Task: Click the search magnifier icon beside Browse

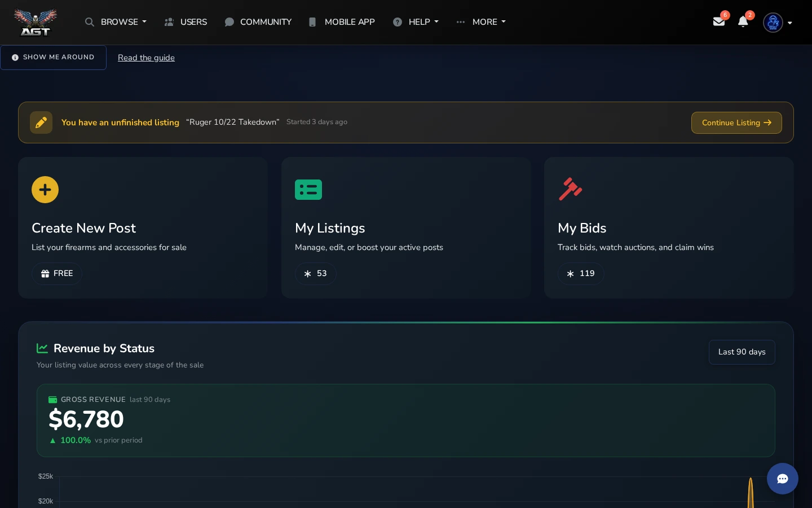Action: tap(90, 22)
